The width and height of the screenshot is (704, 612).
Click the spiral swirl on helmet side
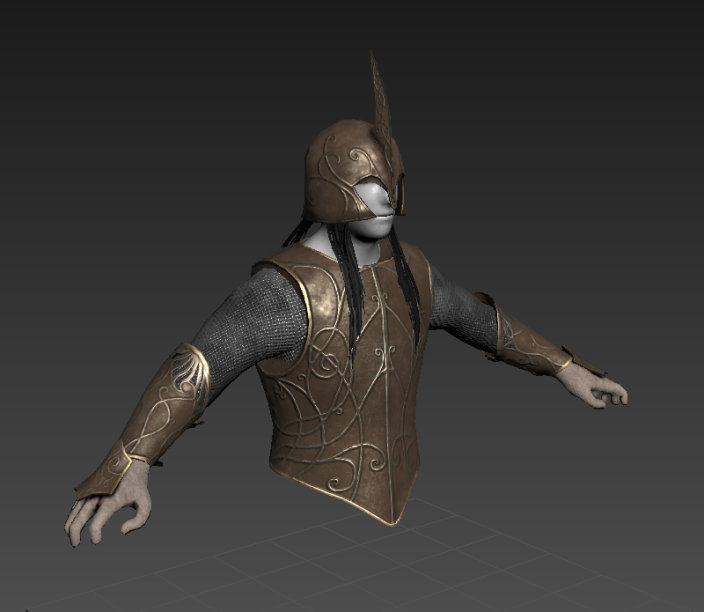tap(357, 157)
